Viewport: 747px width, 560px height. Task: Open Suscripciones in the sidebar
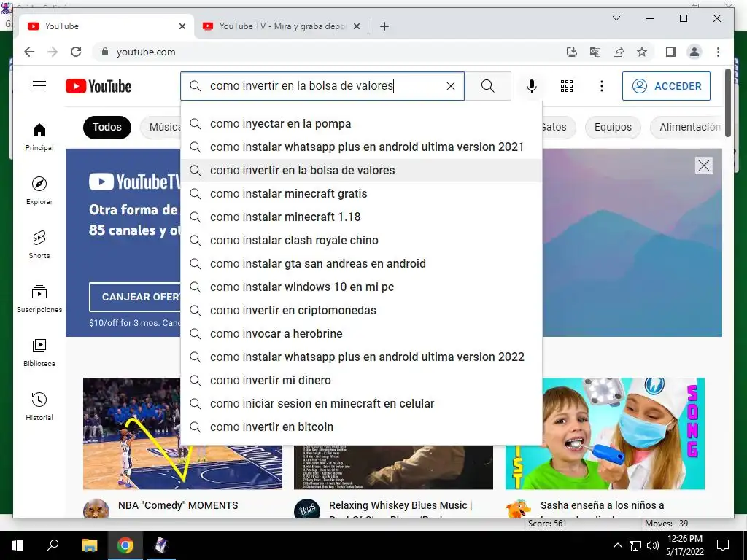pos(39,298)
